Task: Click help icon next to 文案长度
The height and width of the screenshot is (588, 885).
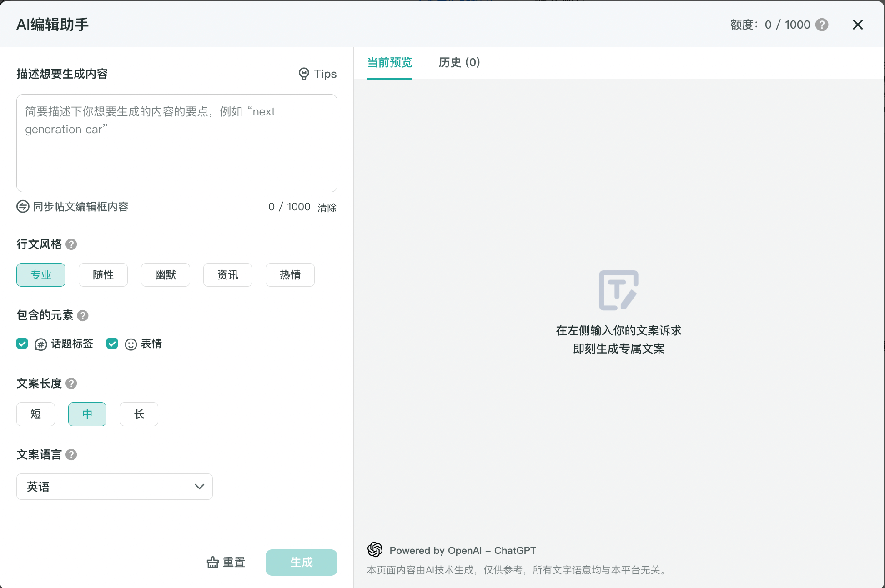Action: pyautogui.click(x=71, y=384)
